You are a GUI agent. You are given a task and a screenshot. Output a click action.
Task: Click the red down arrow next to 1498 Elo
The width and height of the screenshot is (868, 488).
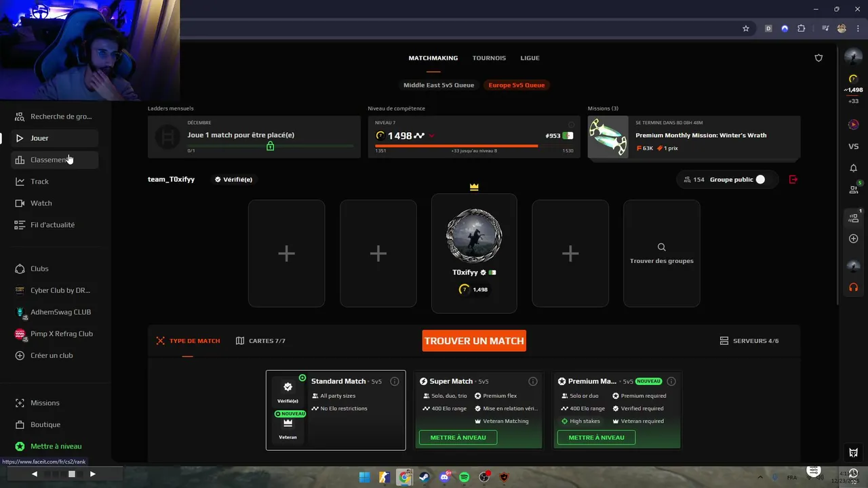432,136
